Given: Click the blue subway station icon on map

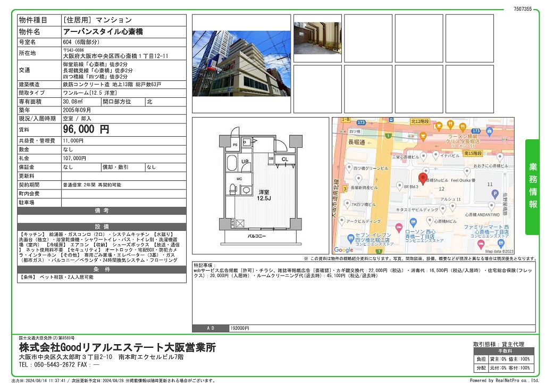Looking at the screenshot, I should pyautogui.click(x=391, y=120).
